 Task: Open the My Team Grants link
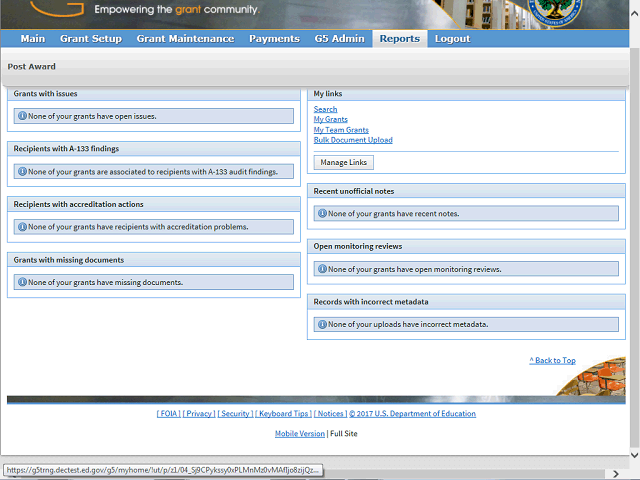[x=341, y=130]
